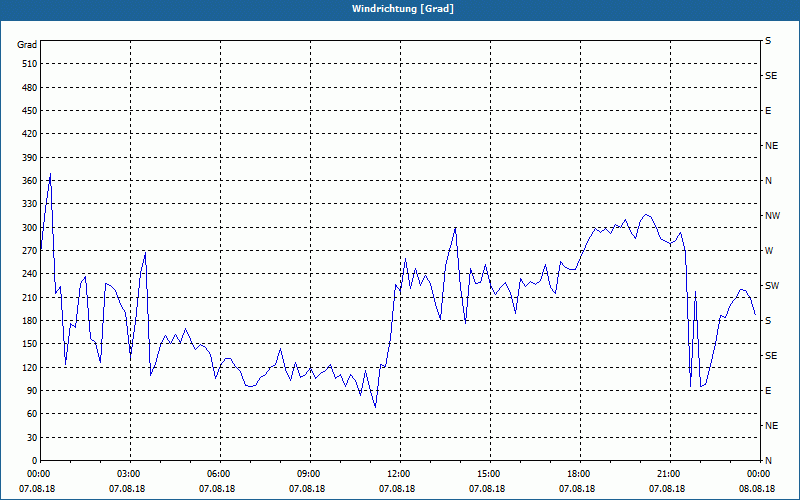The image size is (800, 500).
Task: Select the 240 degree axis label
Action: [30, 274]
